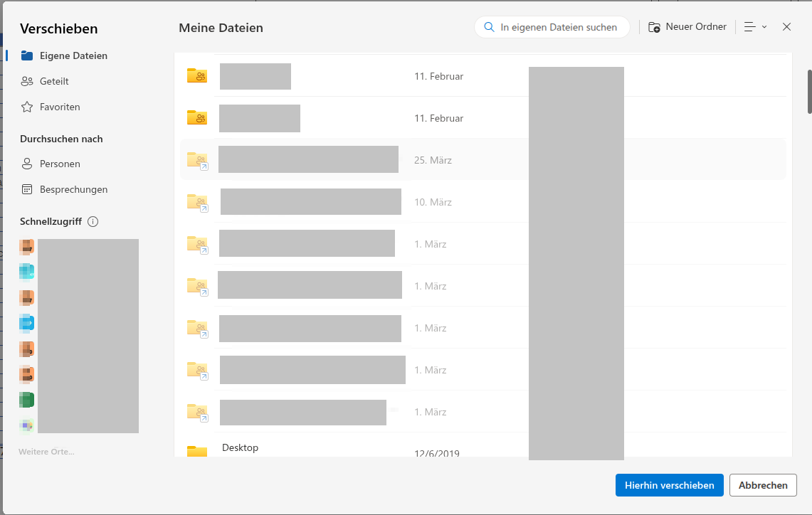
Task: Go to Favoriten in the sidebar
Action: click(51, 107)
